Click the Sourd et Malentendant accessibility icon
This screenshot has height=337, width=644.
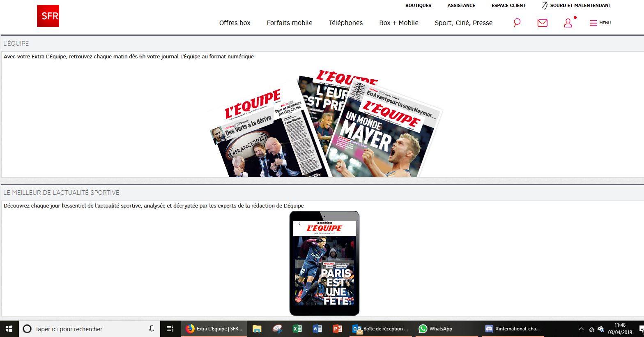point(545,5)
